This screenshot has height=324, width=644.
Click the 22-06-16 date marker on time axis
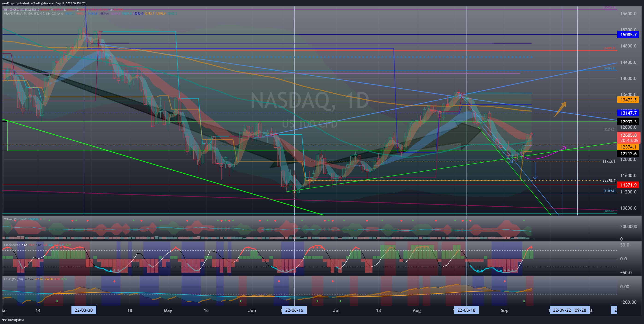294,310
